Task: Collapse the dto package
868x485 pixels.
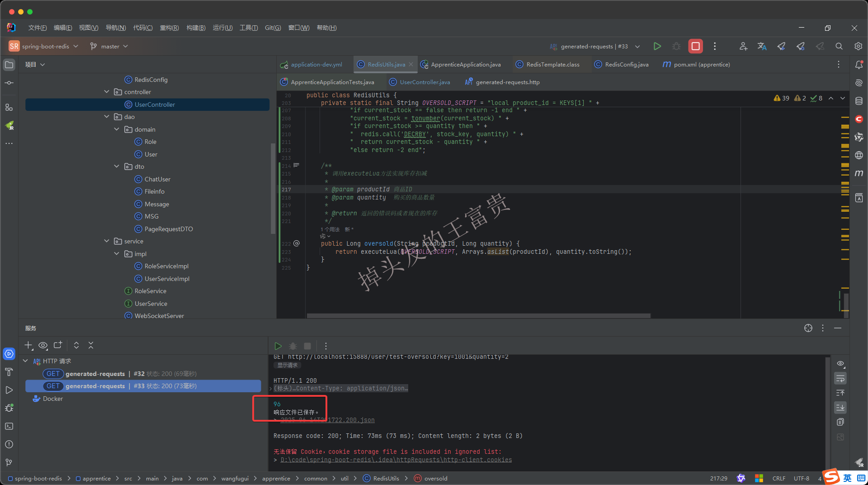Action: pyautogui.click(x=117, y=166)
